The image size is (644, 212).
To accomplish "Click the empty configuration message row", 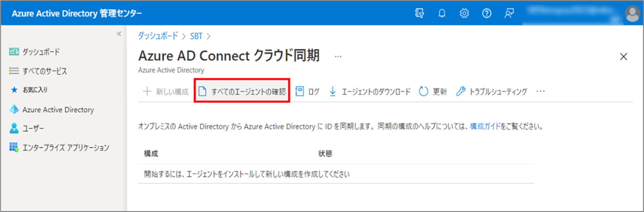I will 336,174.
